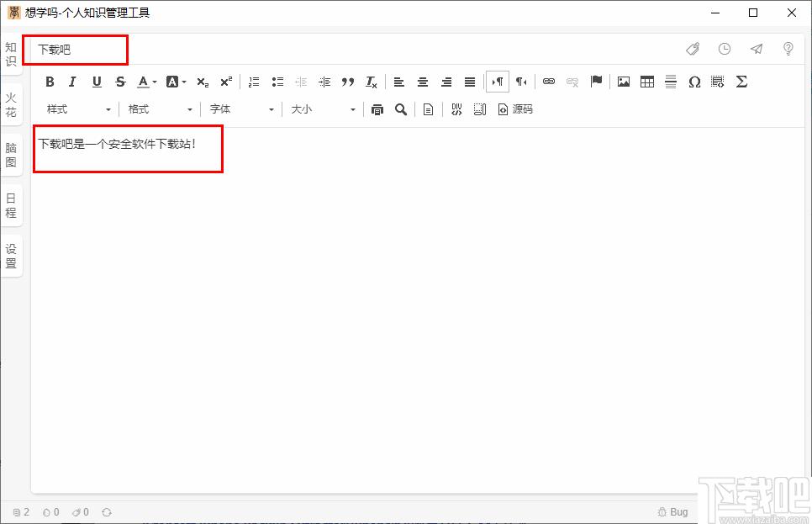Toggle underline formatting
This screenshot has height=524, width=812.
pyautogui.click(x=97, y=82)
